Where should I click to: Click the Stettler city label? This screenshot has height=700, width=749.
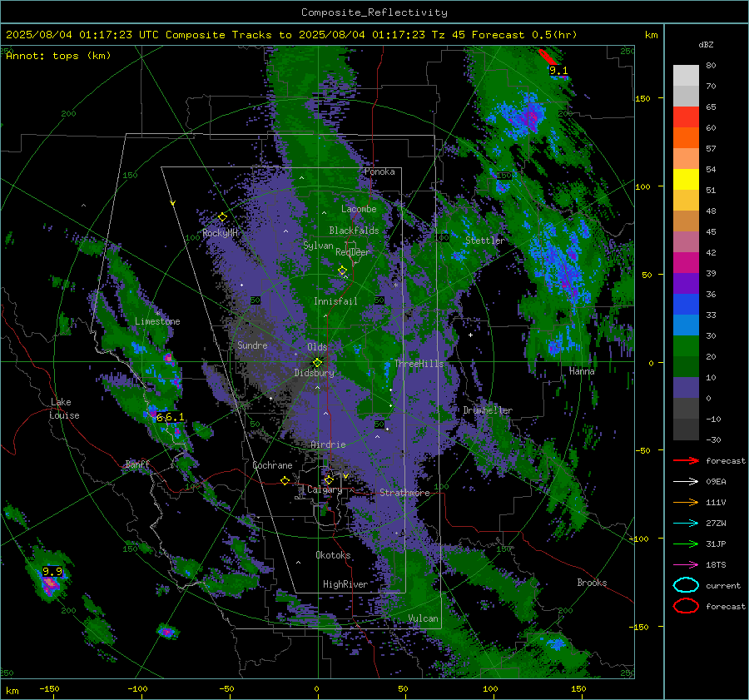coord(485,241)
